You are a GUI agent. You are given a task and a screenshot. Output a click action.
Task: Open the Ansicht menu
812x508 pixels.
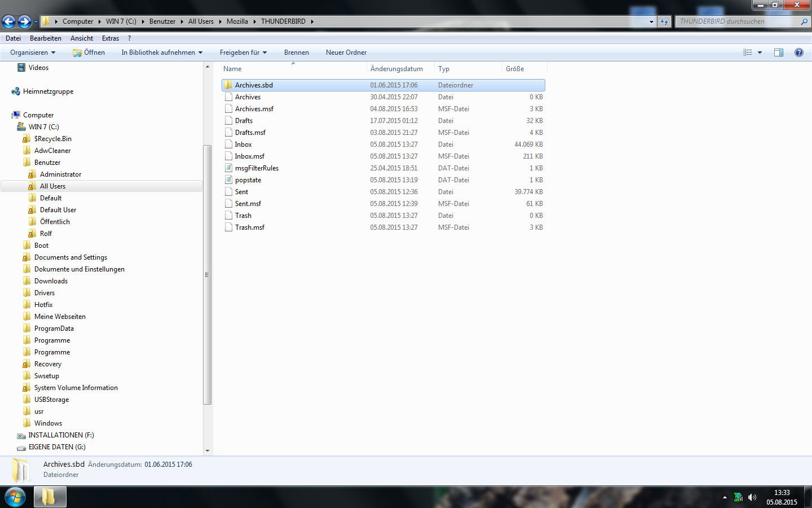(82, 38)
